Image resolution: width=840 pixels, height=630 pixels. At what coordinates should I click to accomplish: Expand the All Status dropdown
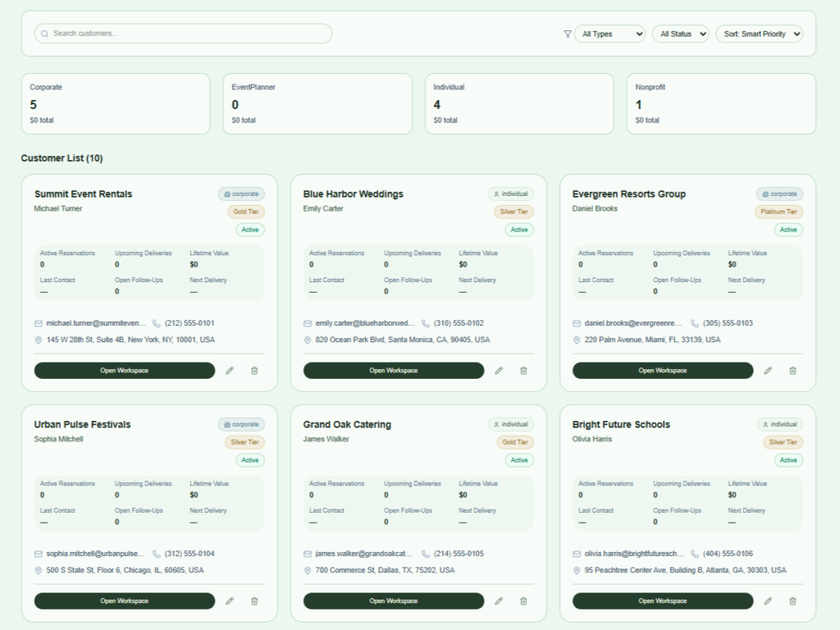[x=680, y=34]
